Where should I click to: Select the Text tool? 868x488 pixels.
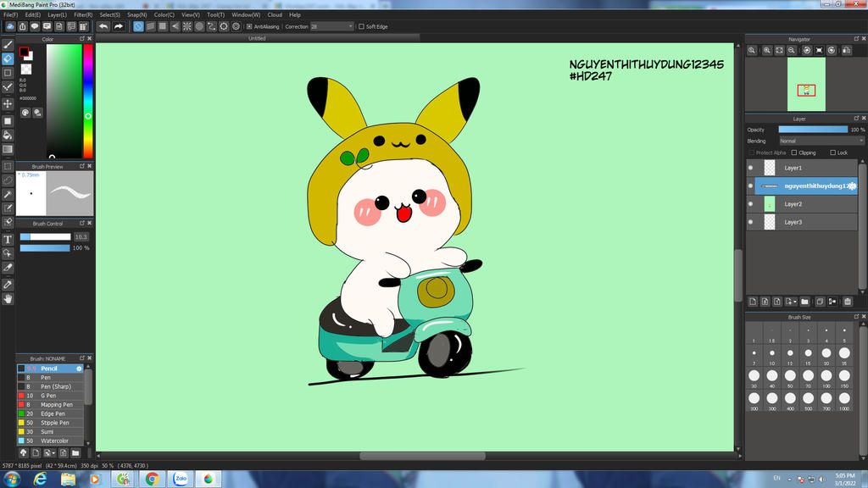(8, 240)
